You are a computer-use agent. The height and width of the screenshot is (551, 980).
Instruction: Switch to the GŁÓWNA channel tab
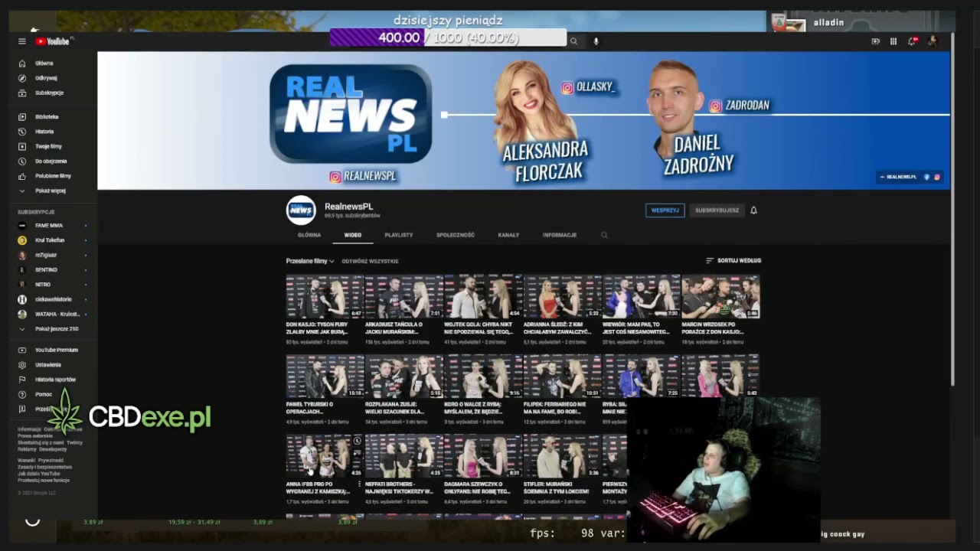(x=309, y=235)
